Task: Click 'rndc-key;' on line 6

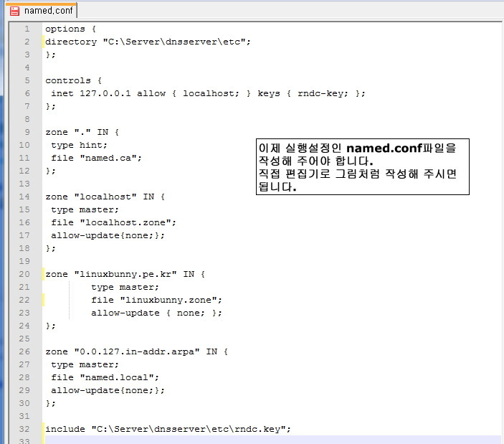Action: (x=323, y=93)
